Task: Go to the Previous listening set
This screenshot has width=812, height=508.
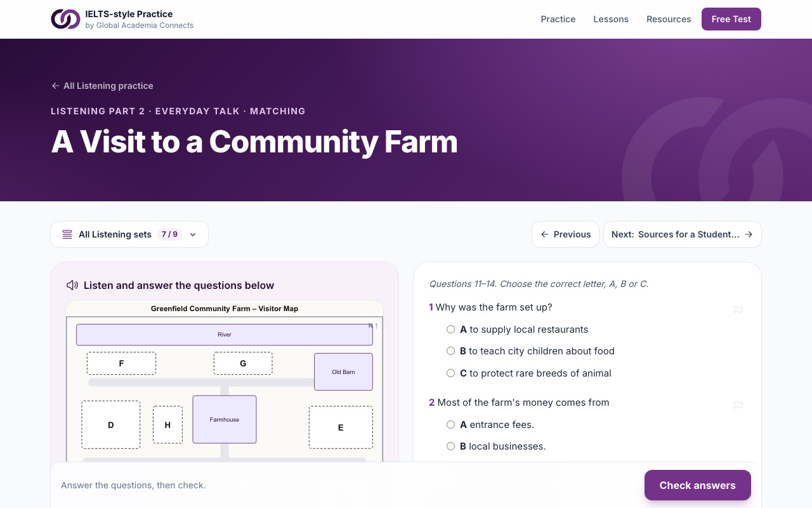Action: point(565,234)
